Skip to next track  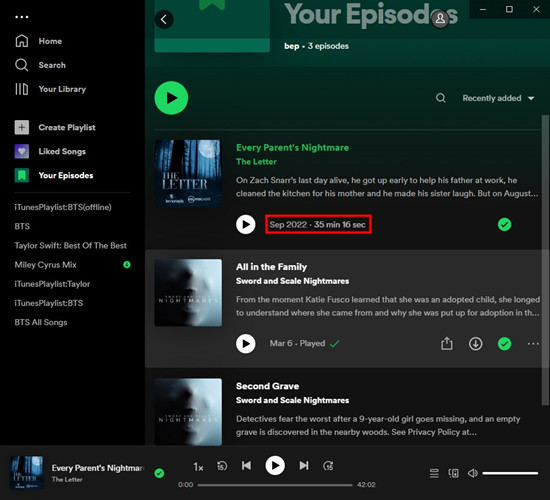304,466
